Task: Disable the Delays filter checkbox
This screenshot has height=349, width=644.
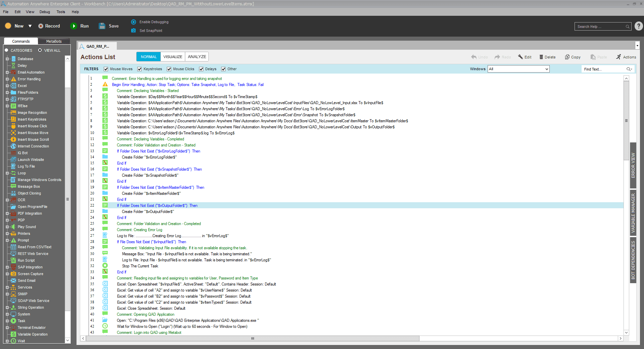Action: (x=201, y=69)
